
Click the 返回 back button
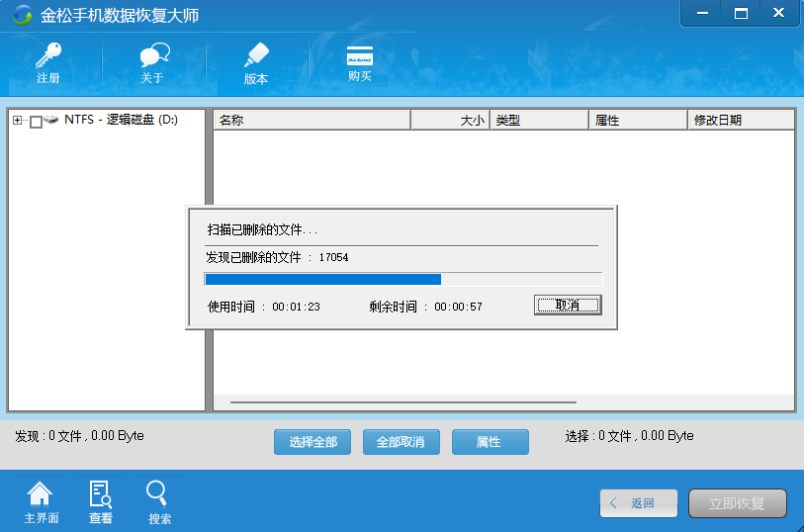639,503
